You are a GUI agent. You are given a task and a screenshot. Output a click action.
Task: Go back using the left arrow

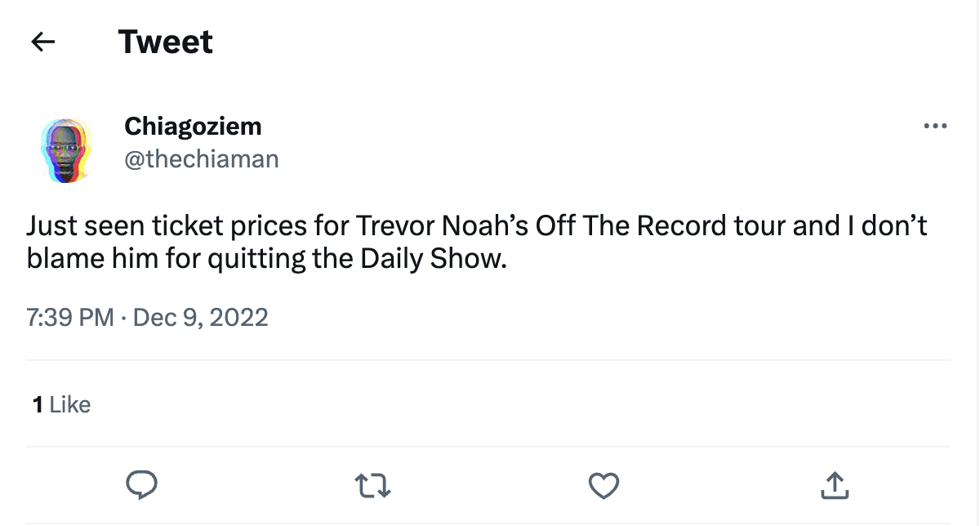[42, 42]
